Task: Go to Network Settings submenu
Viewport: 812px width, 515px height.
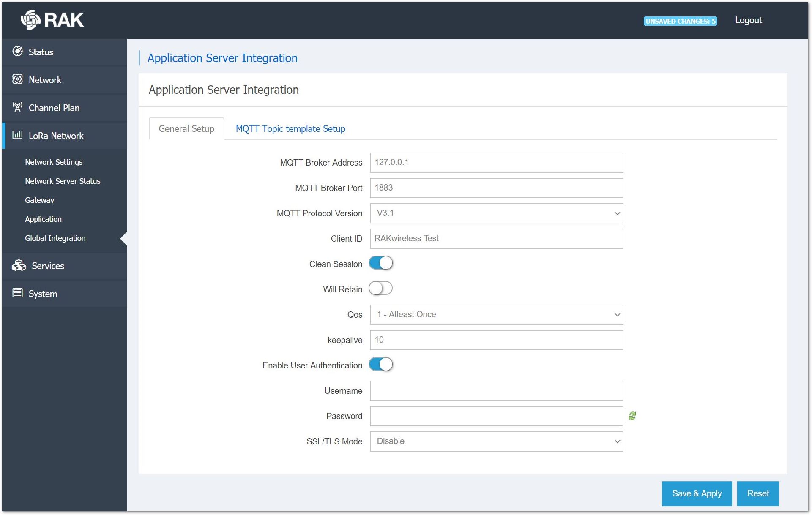Action: [54, 162]
